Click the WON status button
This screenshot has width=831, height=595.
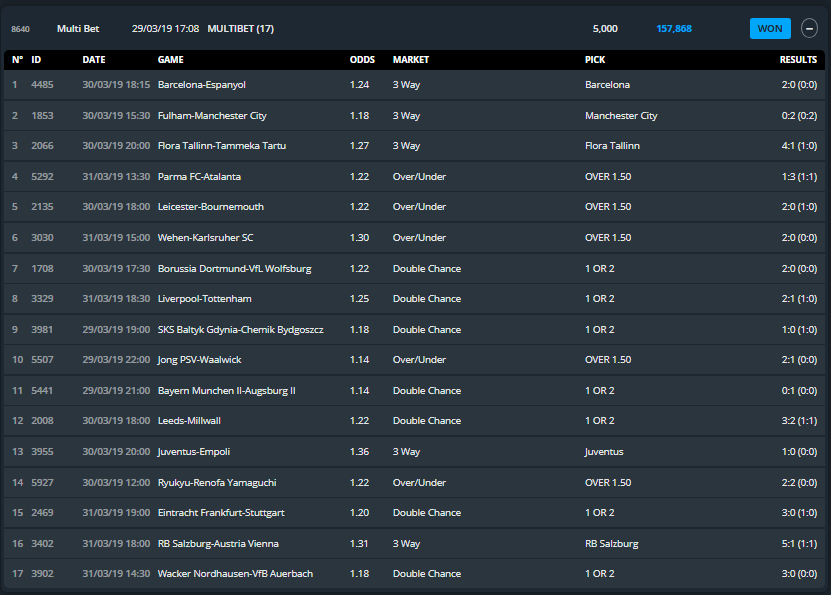pyautogui.click(x=770, y=29)
